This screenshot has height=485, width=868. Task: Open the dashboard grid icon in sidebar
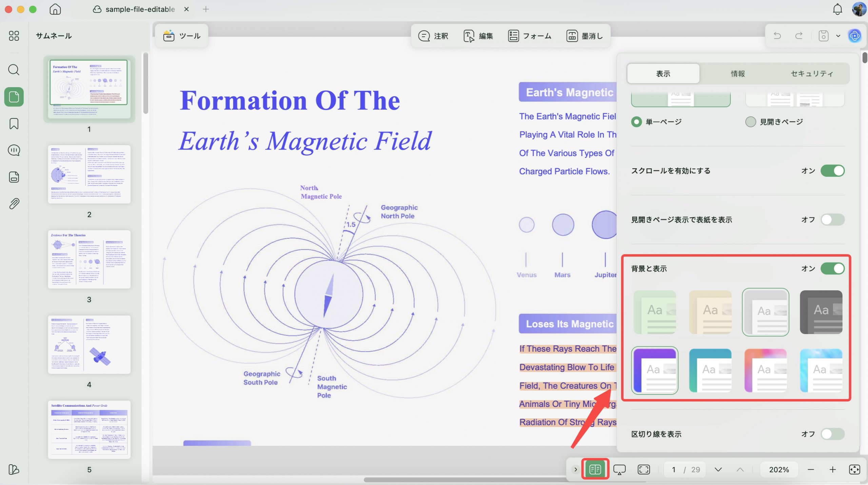pos(14,36)
